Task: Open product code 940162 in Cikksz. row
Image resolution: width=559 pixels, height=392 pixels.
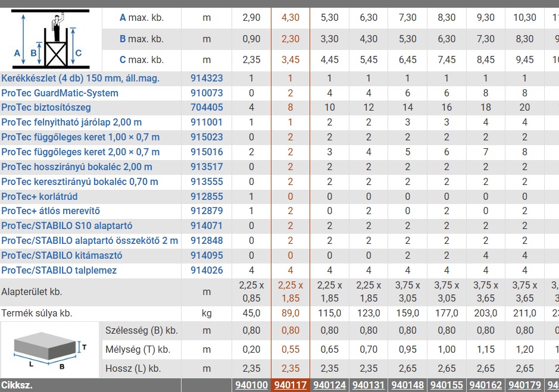Action: click(486, 385)
